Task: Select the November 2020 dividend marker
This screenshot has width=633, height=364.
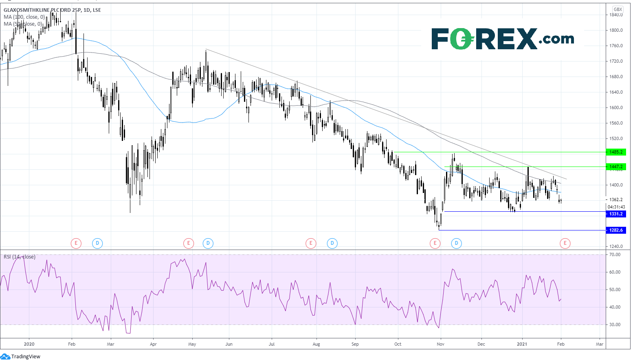Action: tap(456, 243)
